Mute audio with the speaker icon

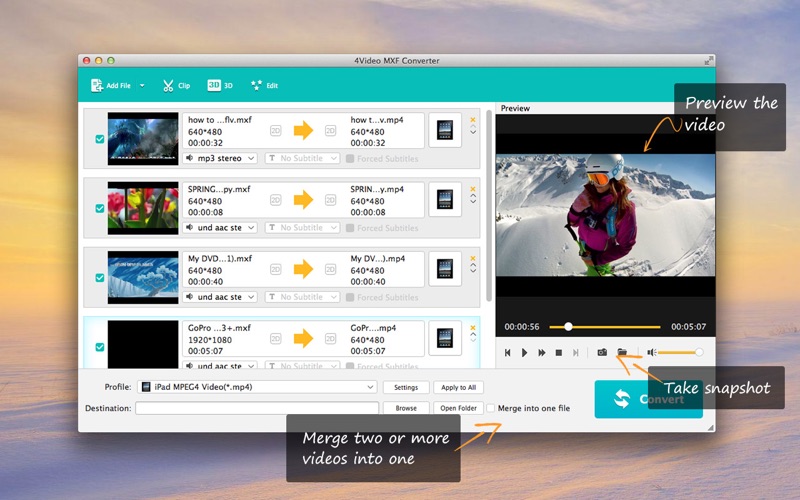[651, 352]
